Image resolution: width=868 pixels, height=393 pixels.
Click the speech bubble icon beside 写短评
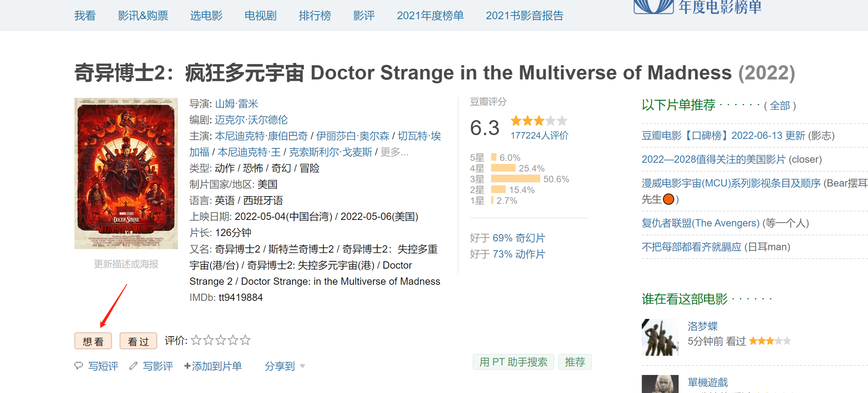[x=79, y=366]
